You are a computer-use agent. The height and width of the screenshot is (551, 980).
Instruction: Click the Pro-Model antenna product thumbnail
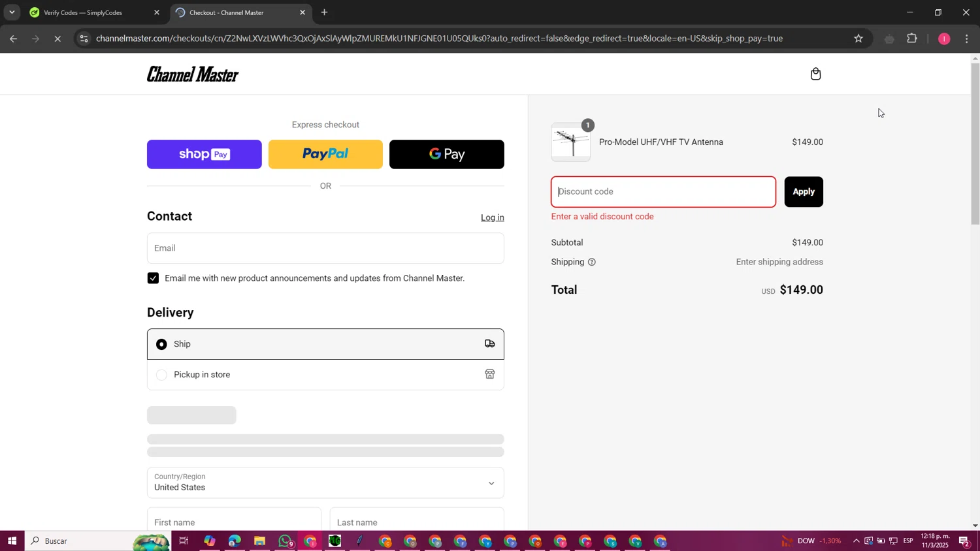pyautogui.click(x=570, y=142)
